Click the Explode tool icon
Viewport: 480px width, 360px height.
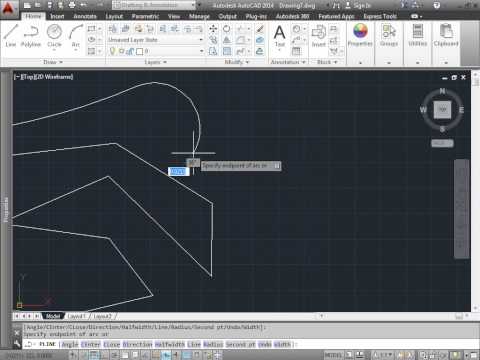tap(260, 40)
